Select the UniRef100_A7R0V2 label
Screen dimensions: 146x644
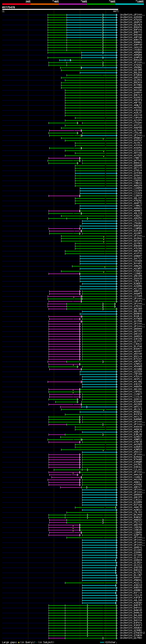[x=131, y=306]
